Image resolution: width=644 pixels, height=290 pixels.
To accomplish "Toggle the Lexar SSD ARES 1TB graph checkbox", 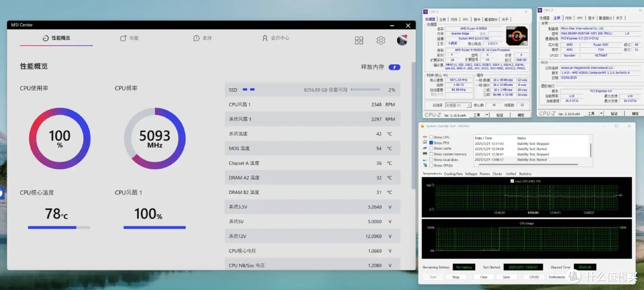I will tap(512, 181).
